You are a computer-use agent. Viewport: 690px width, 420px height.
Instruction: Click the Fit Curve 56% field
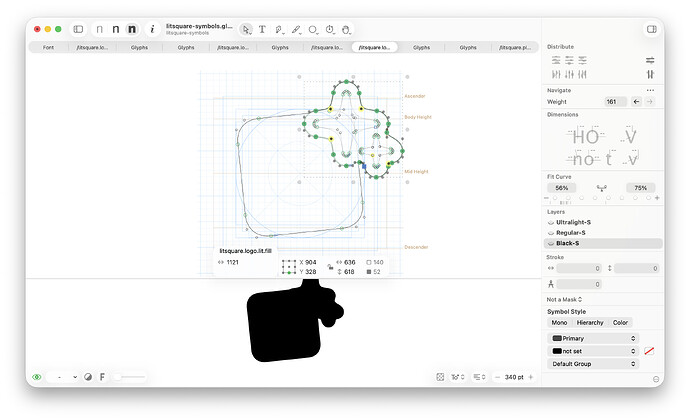[x=562, y=188]
